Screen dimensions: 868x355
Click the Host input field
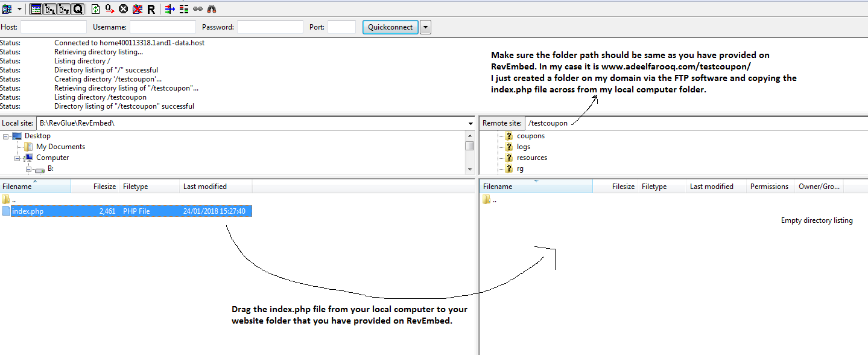[x=54, y=27]
